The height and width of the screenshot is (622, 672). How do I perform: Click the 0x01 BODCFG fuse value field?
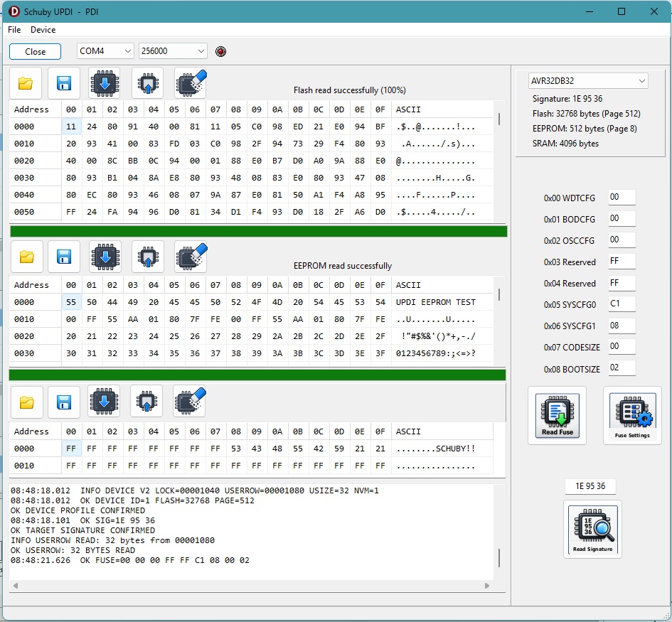(622, 218)
